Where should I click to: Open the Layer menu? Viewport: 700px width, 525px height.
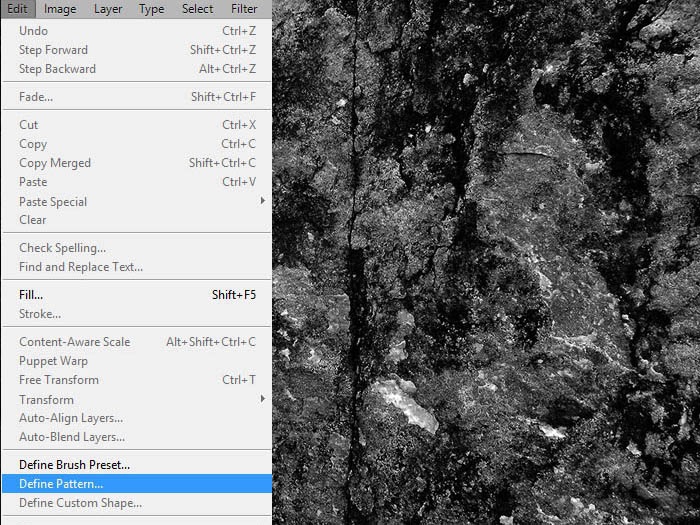[x=108, y=9]
